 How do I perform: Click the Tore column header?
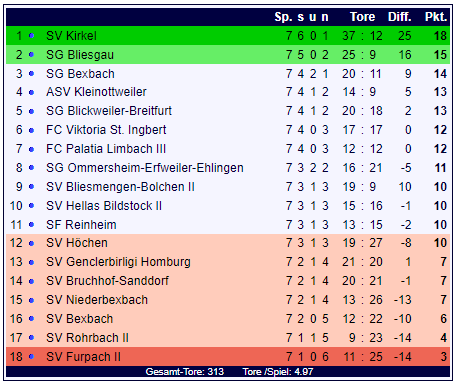point(362,17)
